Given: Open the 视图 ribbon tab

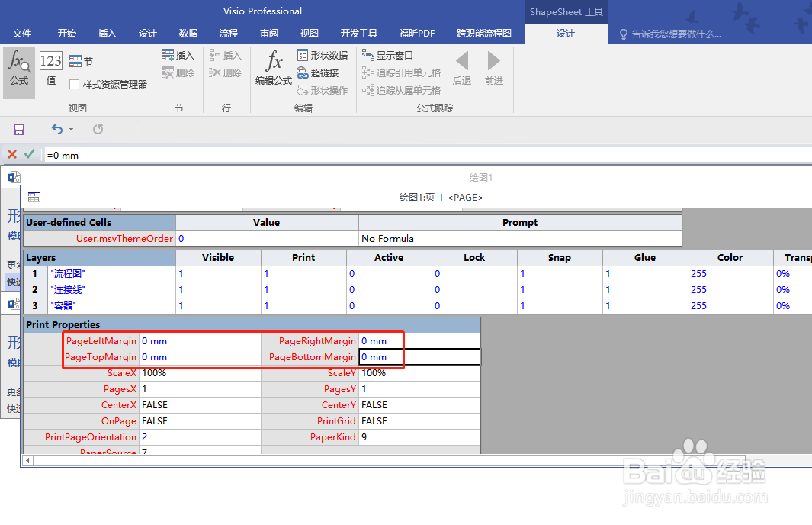Looking at the screenshot, I should [x=309, y=33].
